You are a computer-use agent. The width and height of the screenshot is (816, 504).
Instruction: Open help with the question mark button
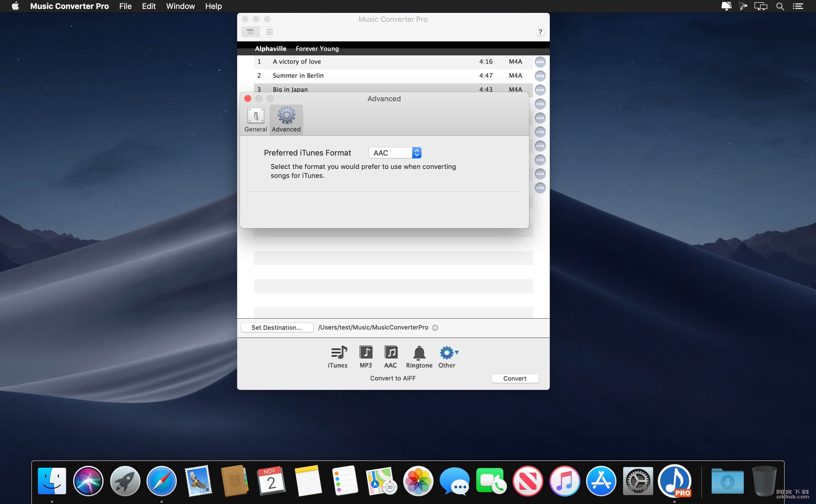click(x=540, y=32)
